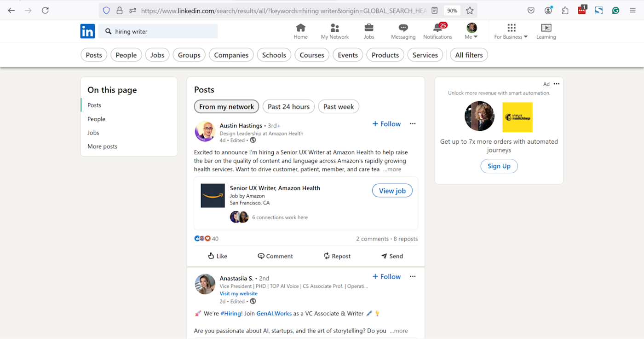This screenshot has height=339, width=644.
Task: Filter results by Companies
Action: 231,55
